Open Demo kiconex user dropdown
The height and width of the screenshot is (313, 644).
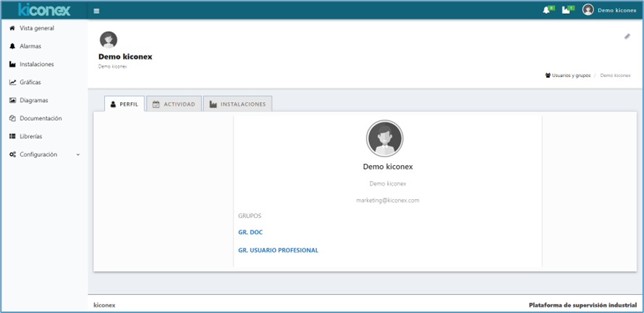coord(617,10)
